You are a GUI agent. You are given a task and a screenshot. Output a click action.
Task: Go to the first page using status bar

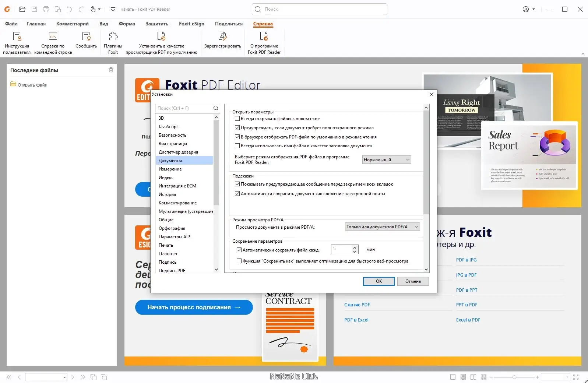pos(9,377)
